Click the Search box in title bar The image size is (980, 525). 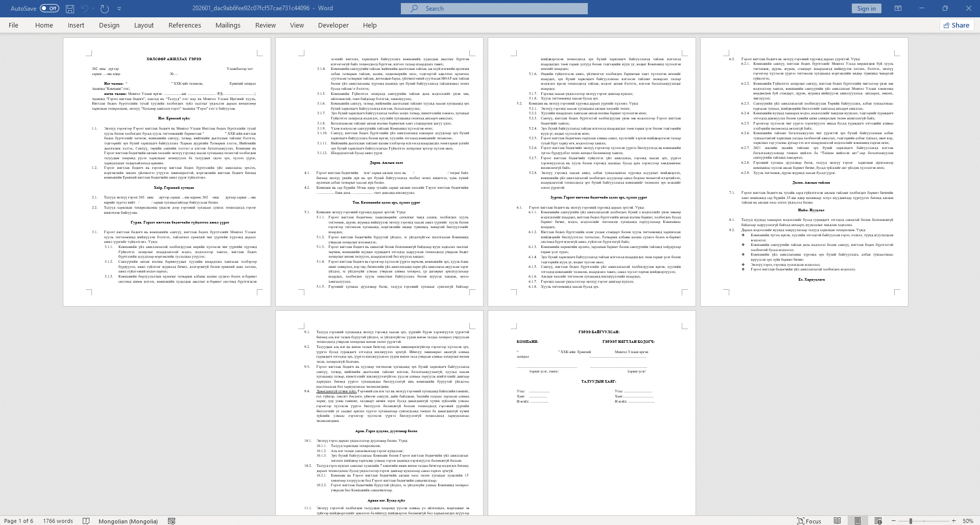coord(494,8)
